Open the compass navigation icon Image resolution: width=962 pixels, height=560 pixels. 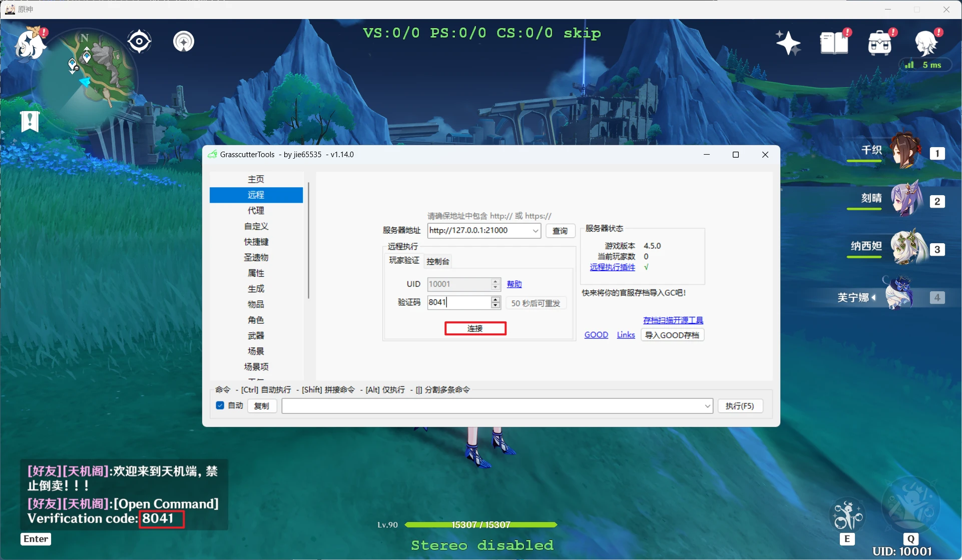point(184,41)
